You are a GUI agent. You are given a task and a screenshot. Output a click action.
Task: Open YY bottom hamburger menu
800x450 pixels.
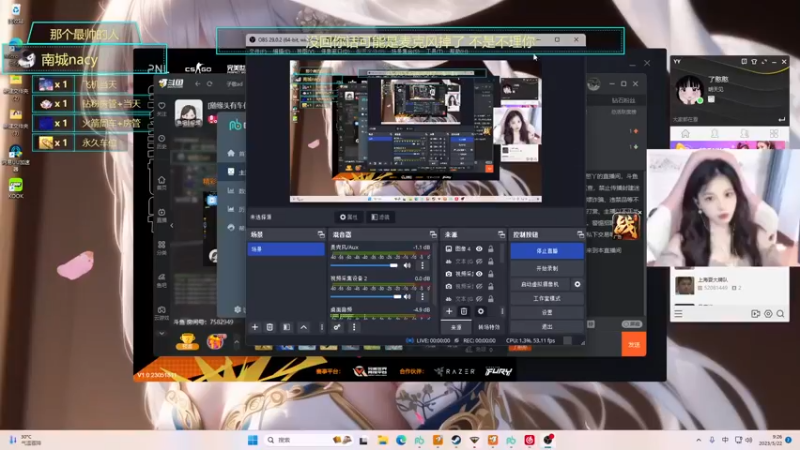point(678,314)
